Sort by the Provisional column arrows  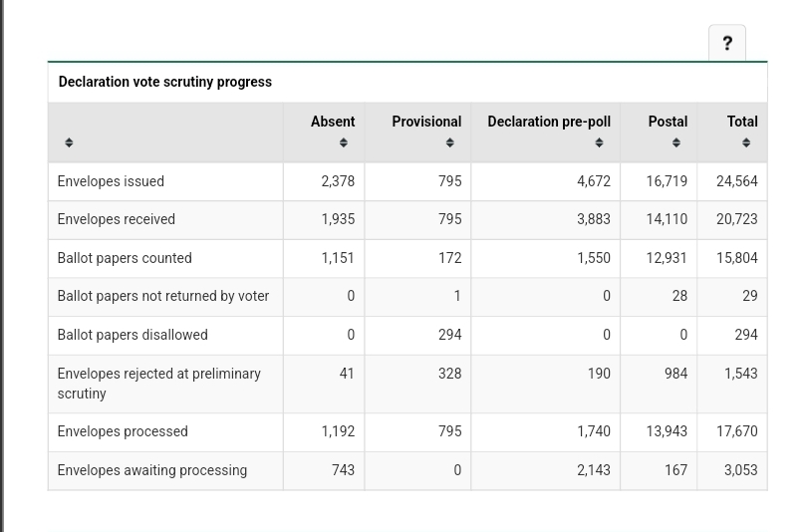(x=449, y=143)
